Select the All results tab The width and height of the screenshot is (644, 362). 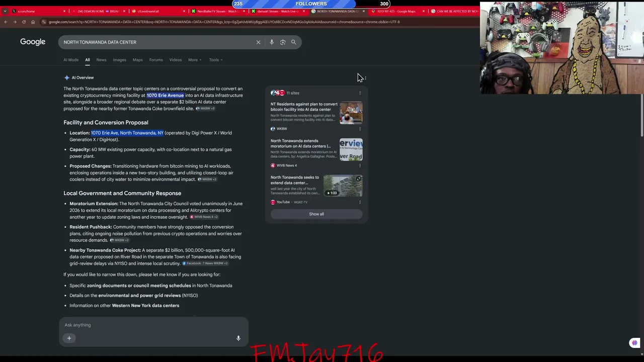[88, 60]
